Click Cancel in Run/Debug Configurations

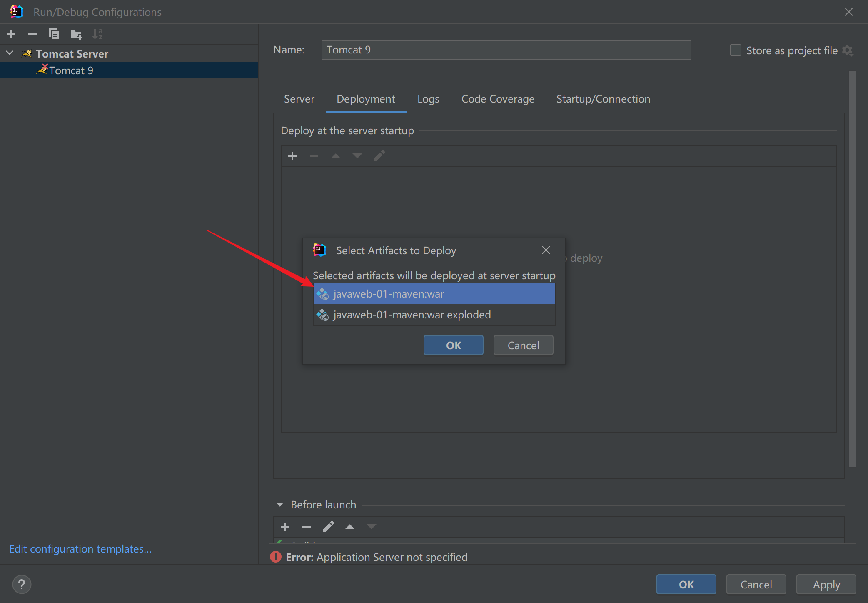(x=756, y=584)
